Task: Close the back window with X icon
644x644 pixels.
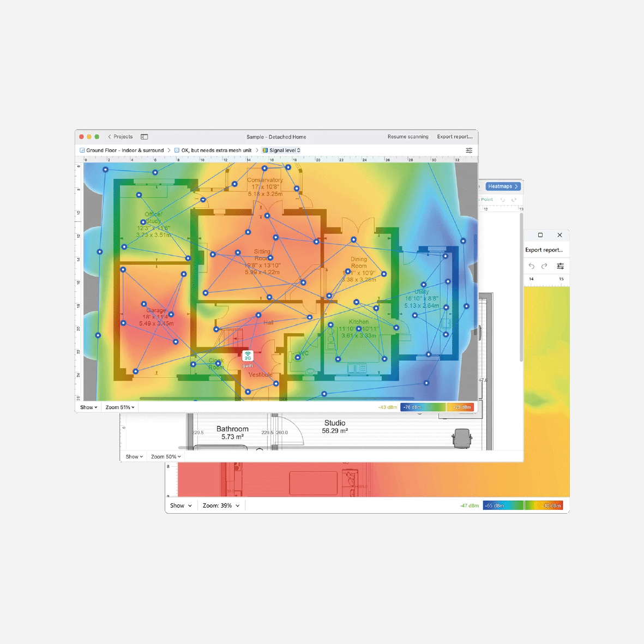Action: click(560, 235)
